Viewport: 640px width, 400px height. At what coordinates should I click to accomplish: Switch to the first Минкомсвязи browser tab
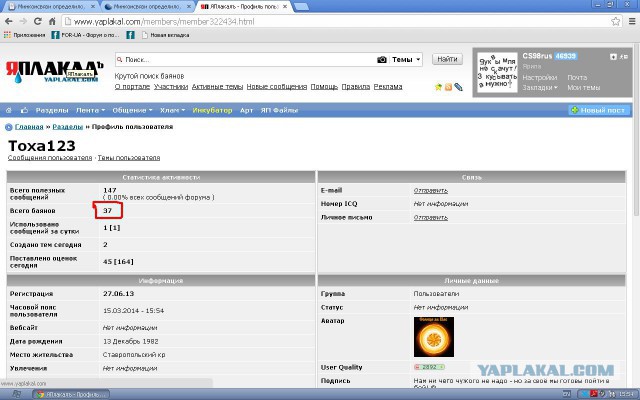[52, 7]
